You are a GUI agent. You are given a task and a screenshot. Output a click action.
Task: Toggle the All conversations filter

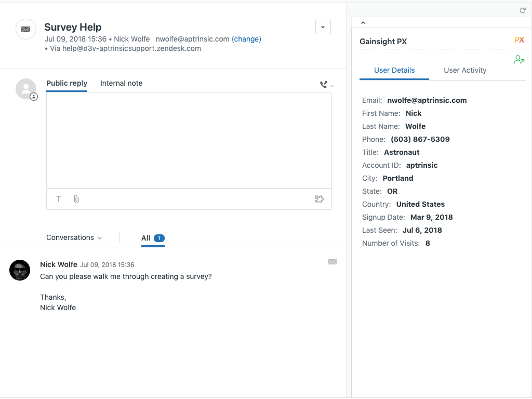[150, 238]
